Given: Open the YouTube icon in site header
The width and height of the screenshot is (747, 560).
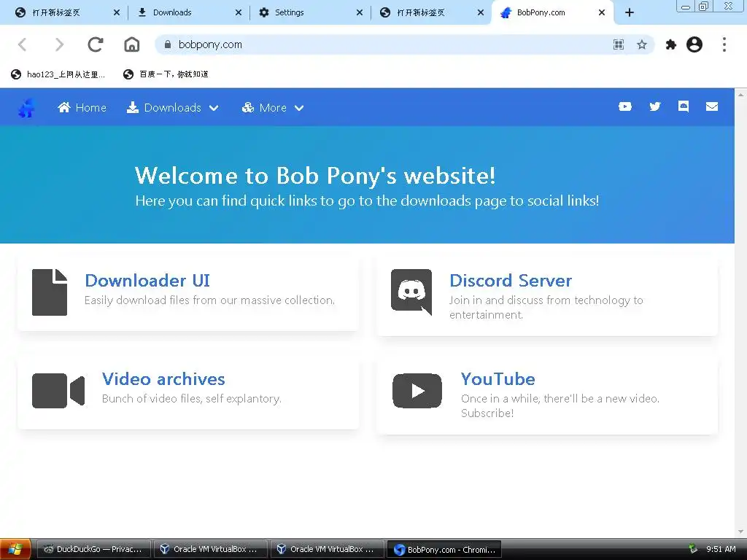Looking at the screenshot, I should 625,106.
